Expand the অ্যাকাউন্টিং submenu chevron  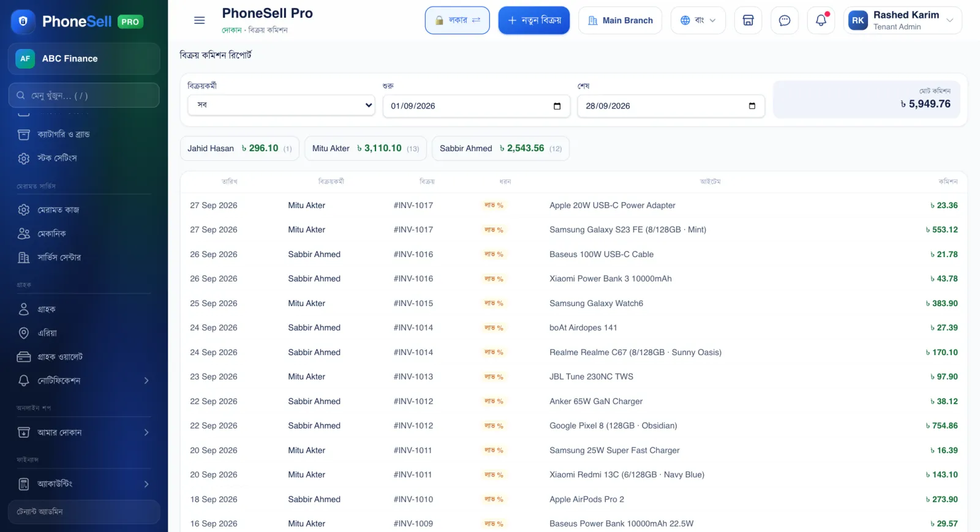(146, 484)
